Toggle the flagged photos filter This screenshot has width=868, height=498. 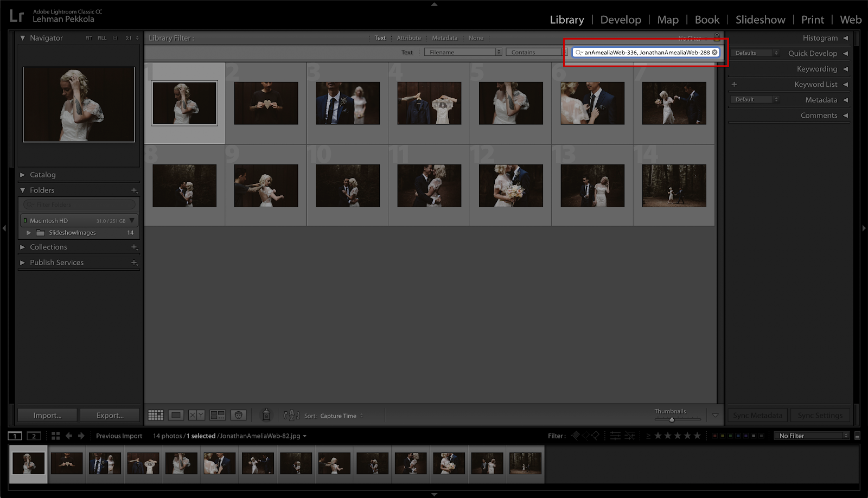click(576, 436)
